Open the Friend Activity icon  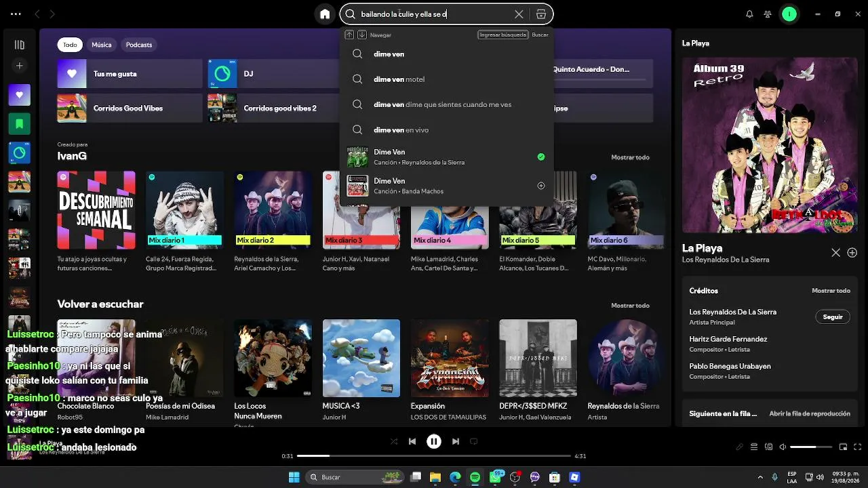coord(768,14)
